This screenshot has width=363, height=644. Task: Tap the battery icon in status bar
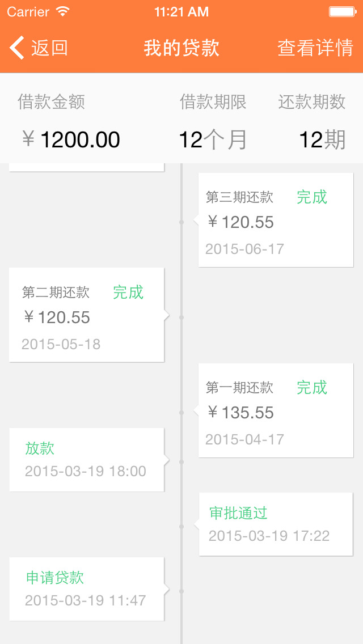click(342, 11)
